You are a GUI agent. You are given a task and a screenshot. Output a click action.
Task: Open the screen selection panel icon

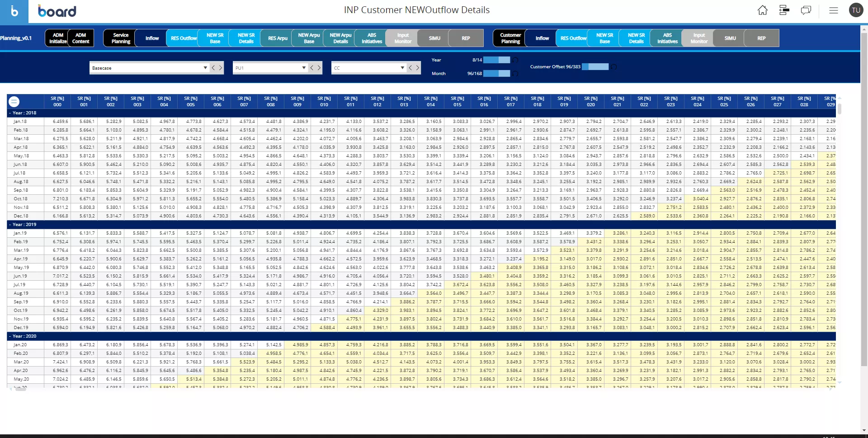tap(784, 10)
